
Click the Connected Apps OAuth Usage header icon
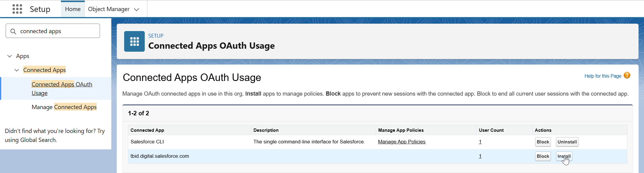(134, 41)
